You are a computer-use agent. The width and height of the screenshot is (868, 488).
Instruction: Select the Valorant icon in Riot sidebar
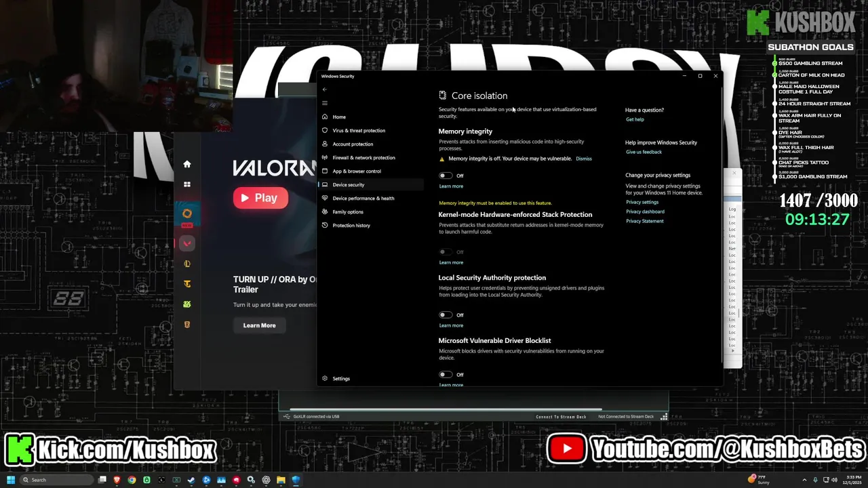click(x=187, y=243)
